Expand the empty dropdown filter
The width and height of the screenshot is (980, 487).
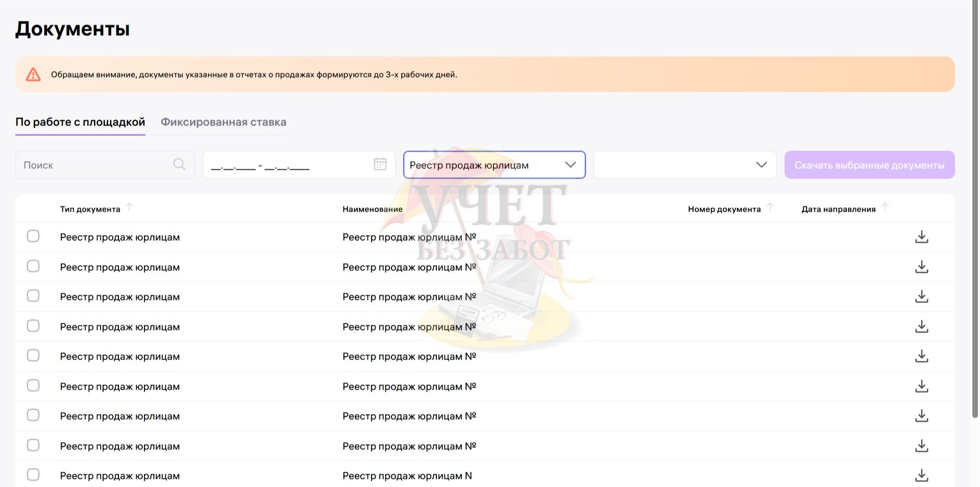click(684, 165)
